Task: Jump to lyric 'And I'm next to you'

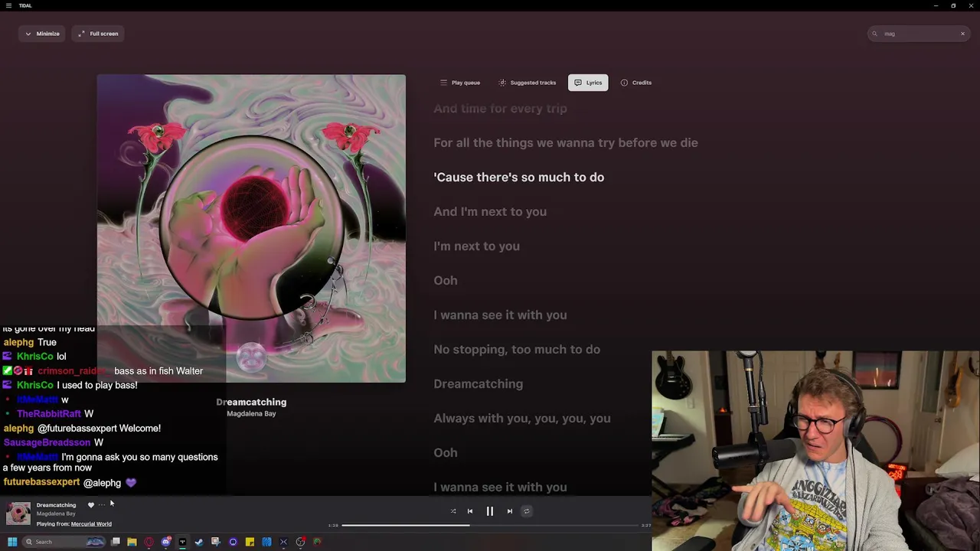Action: 490,212
